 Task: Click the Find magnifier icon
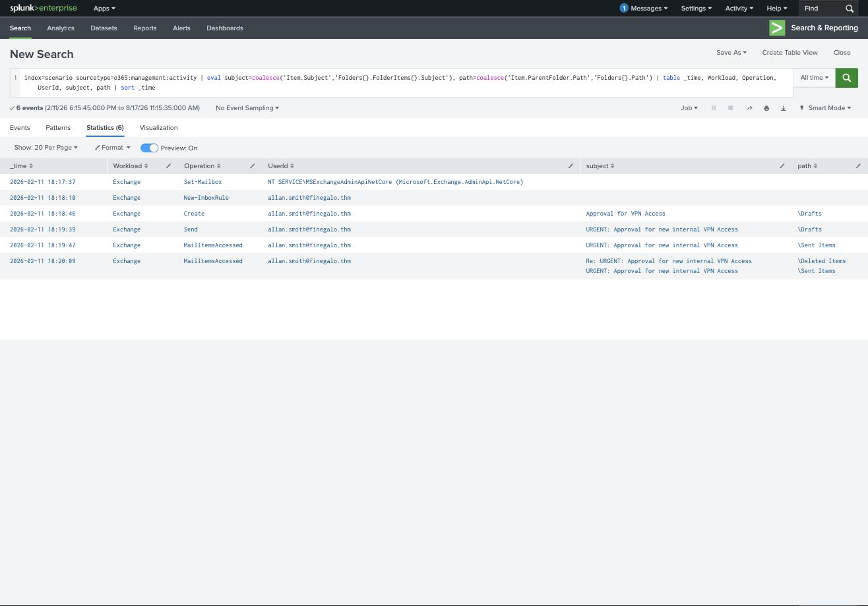click(x=850, y=9)
